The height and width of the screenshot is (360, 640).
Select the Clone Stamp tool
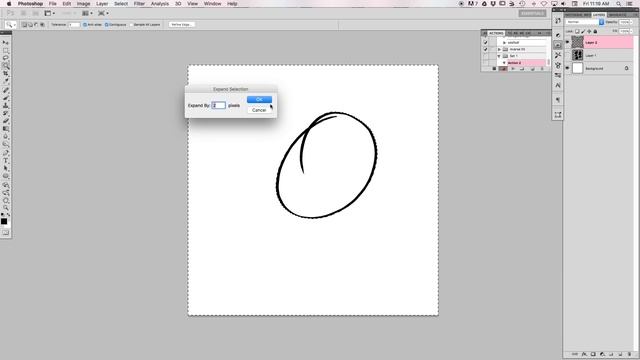click(x=6, y=106)
